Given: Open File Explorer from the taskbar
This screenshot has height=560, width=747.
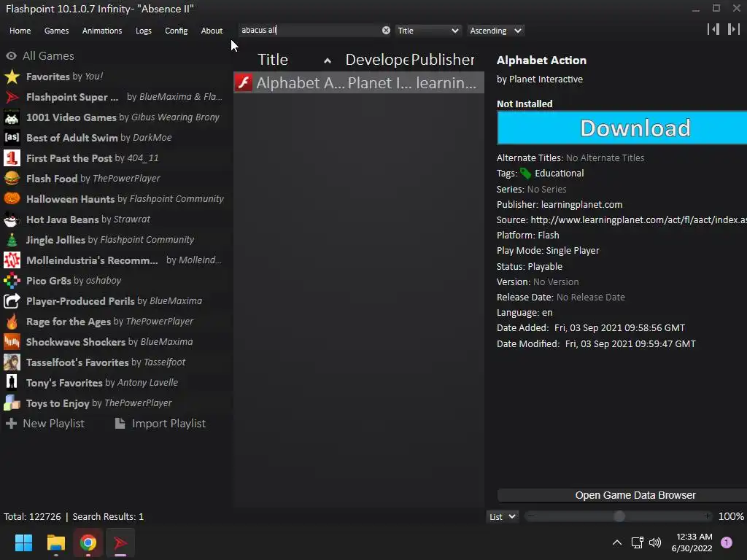Looking at the screenshot, I should pyautogui.click(x=55, y=542).
